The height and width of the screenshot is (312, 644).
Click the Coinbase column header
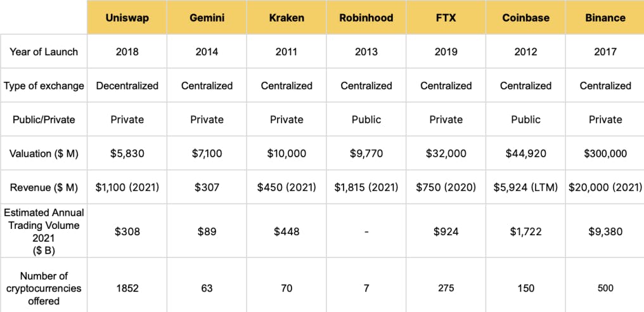(525, 18)
